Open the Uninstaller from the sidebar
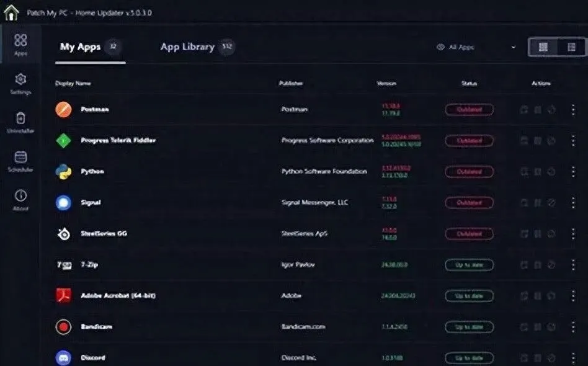Image resolution: width=588 pixels, height=366 pixels. [20, 123]
